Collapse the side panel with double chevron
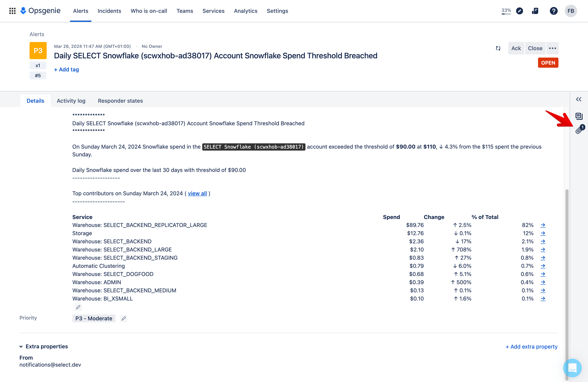The image size is (588, 382). [x=579, y=99]
